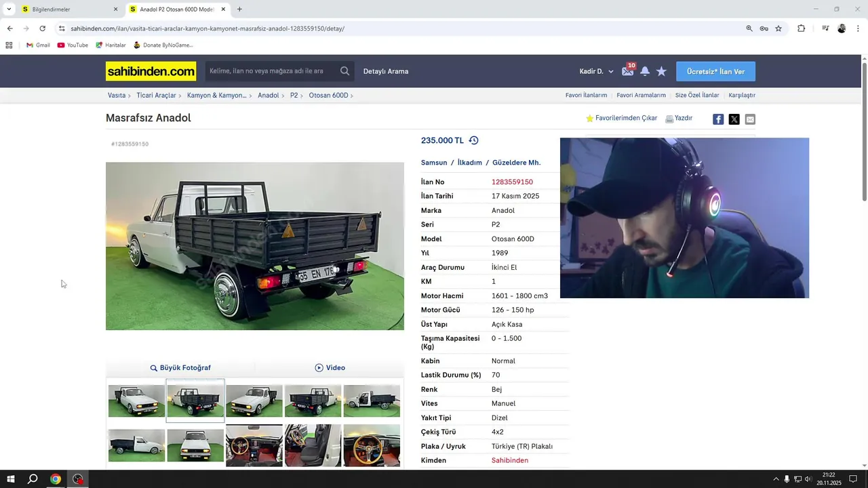Remove listing from favorites (Favorilerimden Çıkar)
The image size is (868, 488).
click(622, 118)
